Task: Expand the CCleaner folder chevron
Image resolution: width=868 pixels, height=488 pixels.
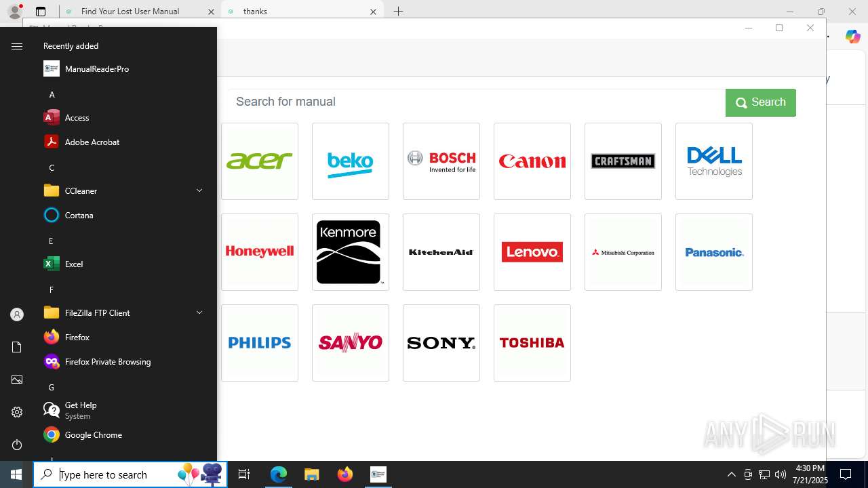Action: 199,191
